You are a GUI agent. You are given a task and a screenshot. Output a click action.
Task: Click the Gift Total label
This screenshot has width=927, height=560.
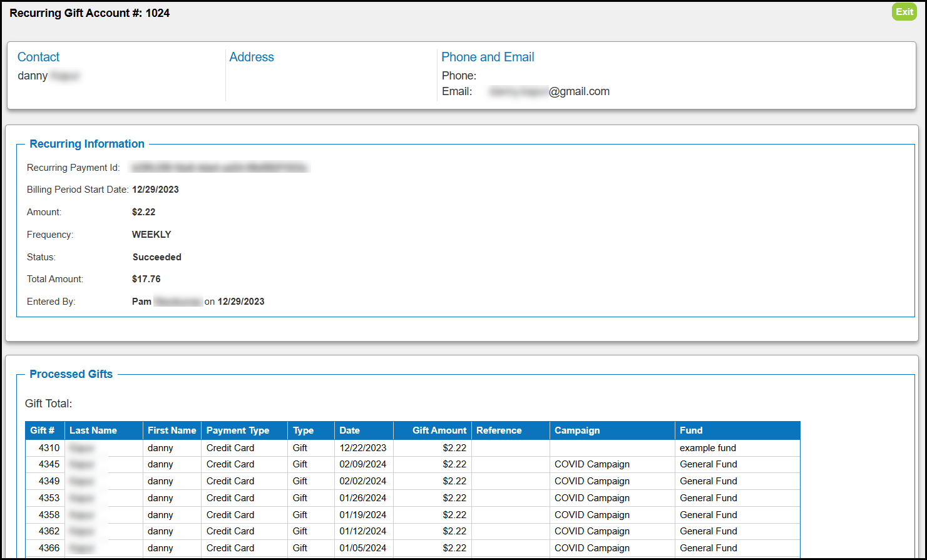click(x=49, y=404)
